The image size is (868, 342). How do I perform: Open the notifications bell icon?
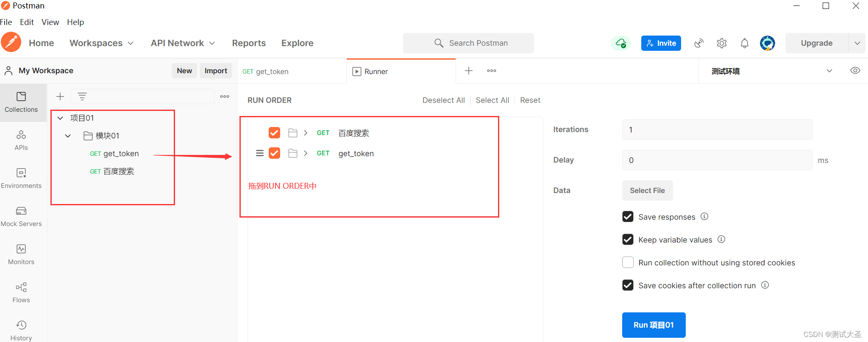coord(745,43)
